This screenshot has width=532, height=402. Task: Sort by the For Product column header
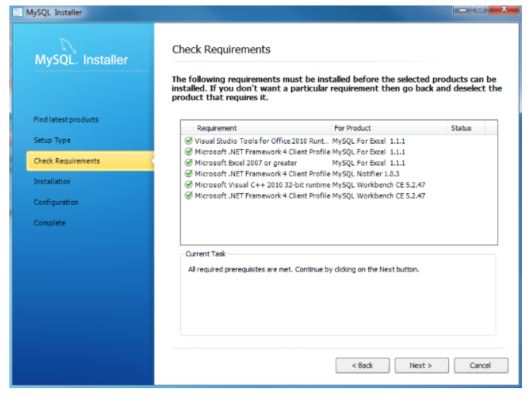pyautogui.click(x=389, y=128)
